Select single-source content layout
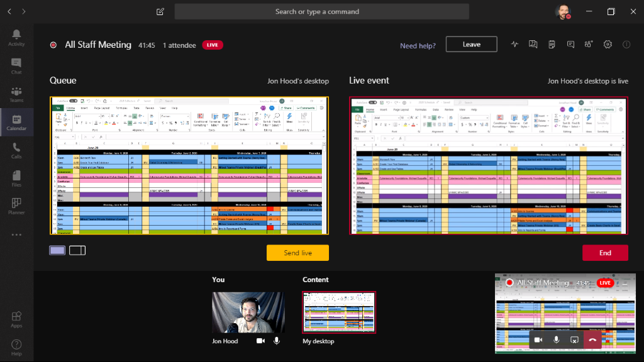The image size is (644, 362). (x=57, y=251)
